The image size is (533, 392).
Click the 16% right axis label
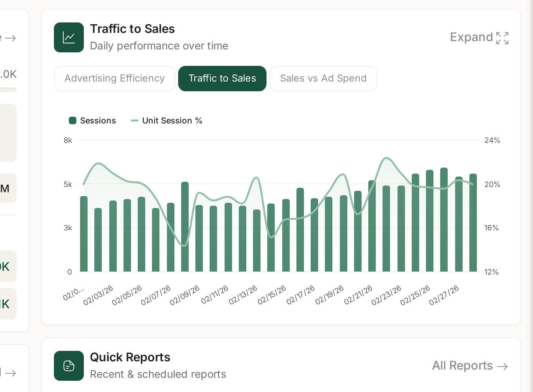(x=491, y=228)
